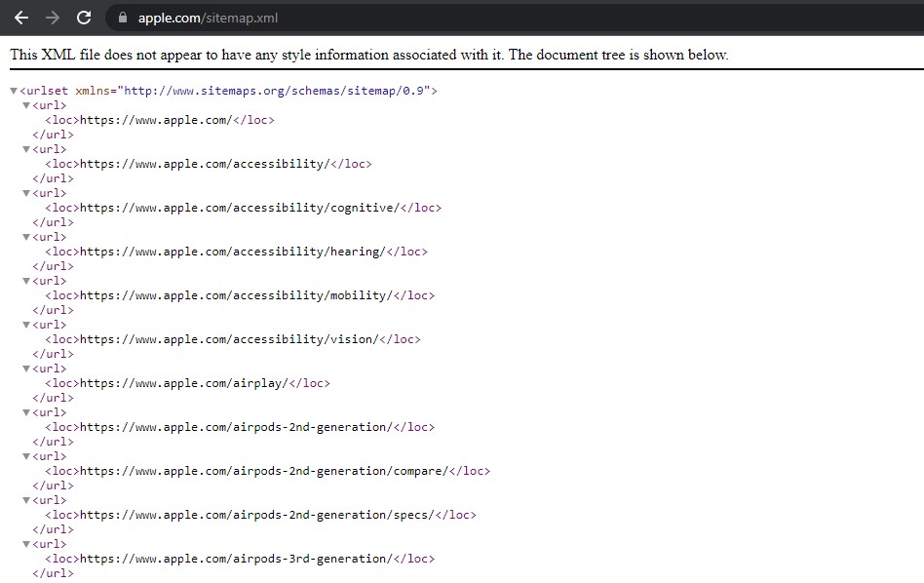Reload the sitemap page
This screenshot has height=583, width=924.
[x=84, y=18]
